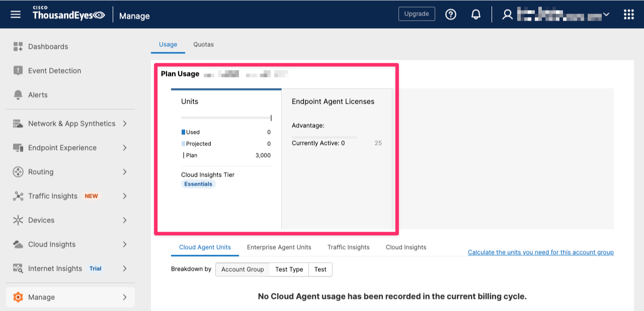Image resolution: width=644 pixels, height=311 pixels.
Task: Open the notifications bell
Action: point(476,14)
